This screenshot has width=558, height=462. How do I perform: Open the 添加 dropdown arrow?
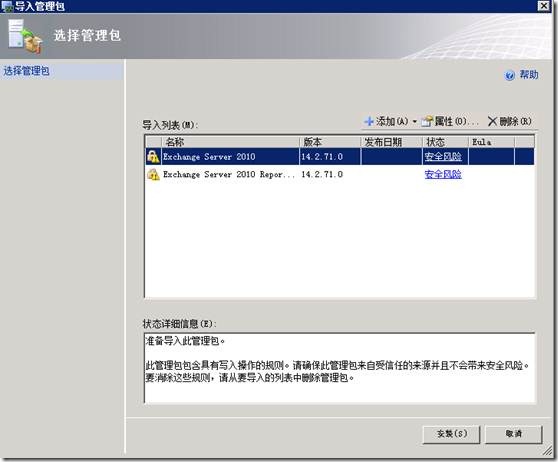tap(415, 122)
